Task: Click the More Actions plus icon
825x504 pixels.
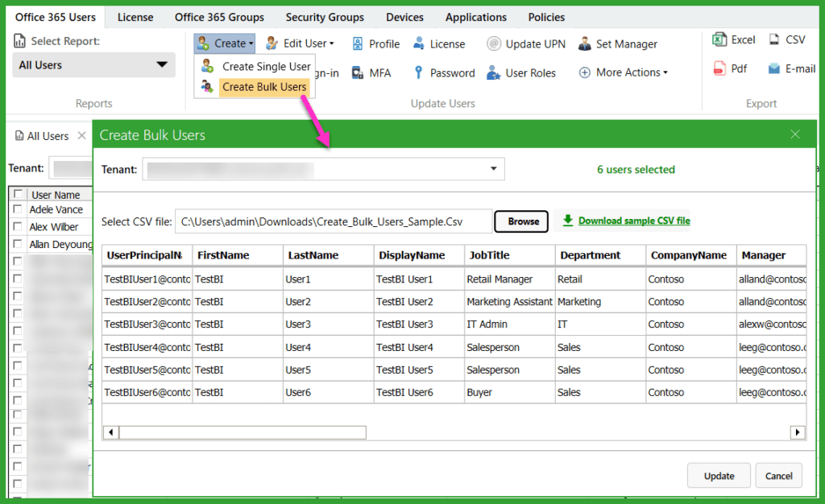Action: [x=585, y=72]
